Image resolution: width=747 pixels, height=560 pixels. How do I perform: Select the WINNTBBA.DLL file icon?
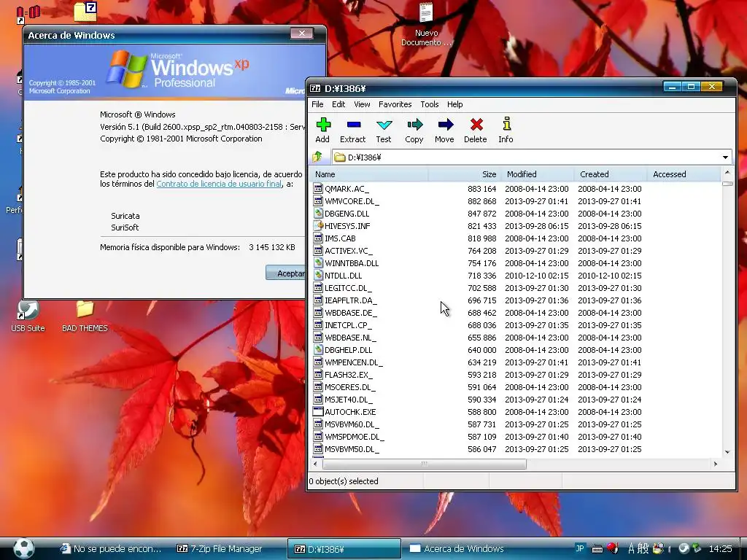318,262
